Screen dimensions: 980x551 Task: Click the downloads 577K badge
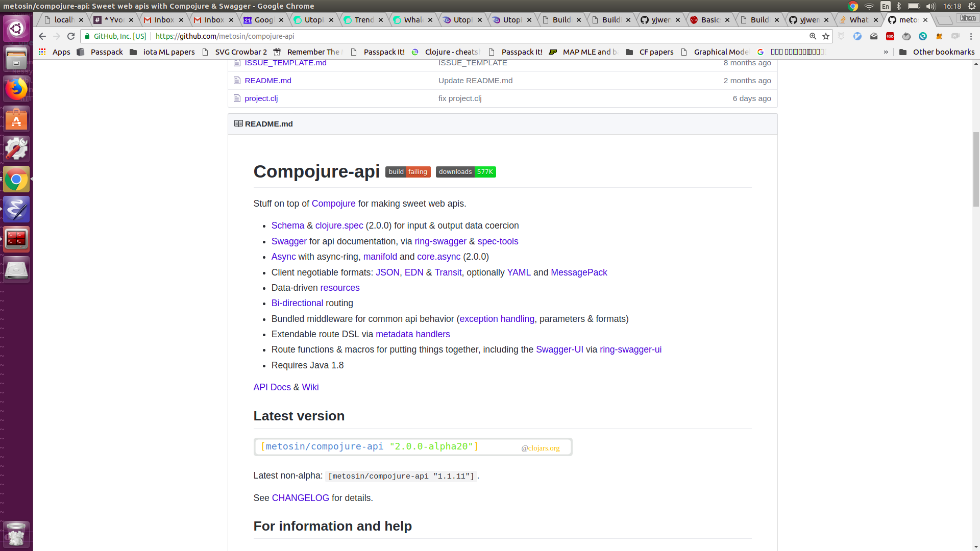[466, 172]
